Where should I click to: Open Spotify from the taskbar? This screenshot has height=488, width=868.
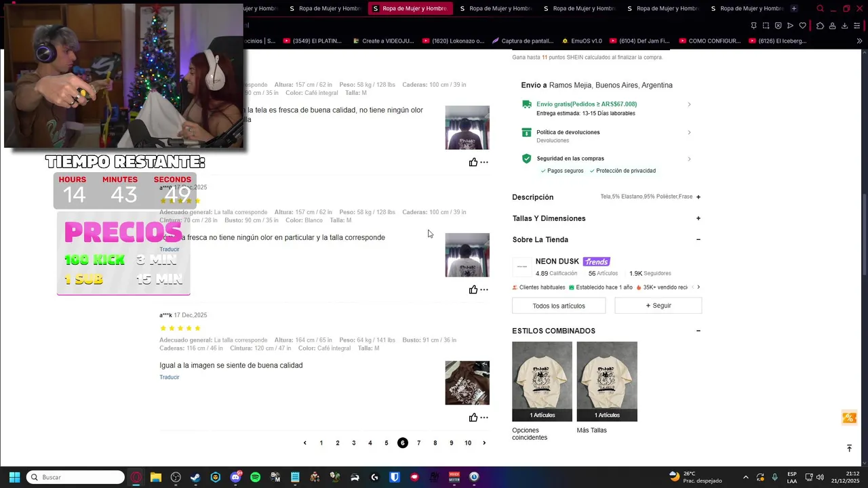[255, 477]
